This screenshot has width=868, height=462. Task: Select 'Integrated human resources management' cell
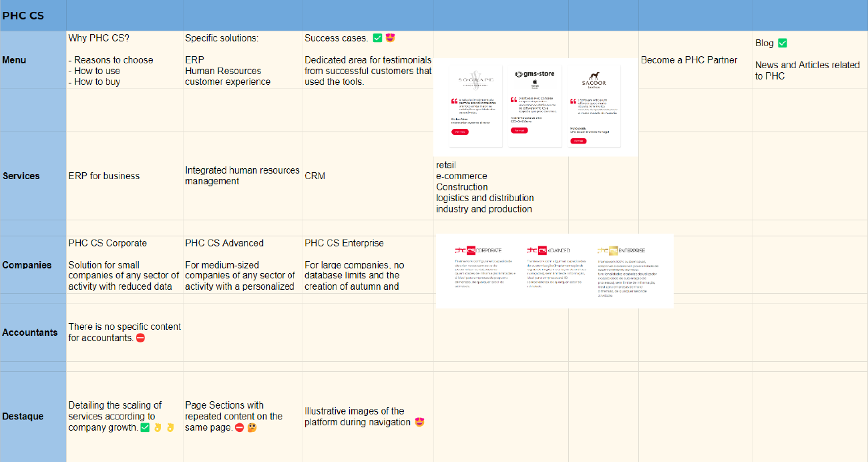pyautogui.click(x=242, y=176)
